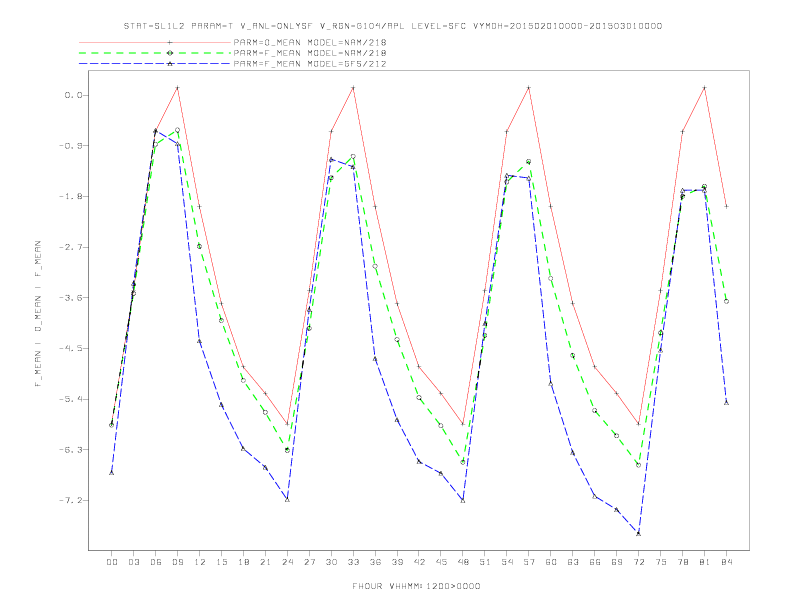Click the x-axis tick label 18
Screen dimensions: 792x612
(x=243, y=562)
